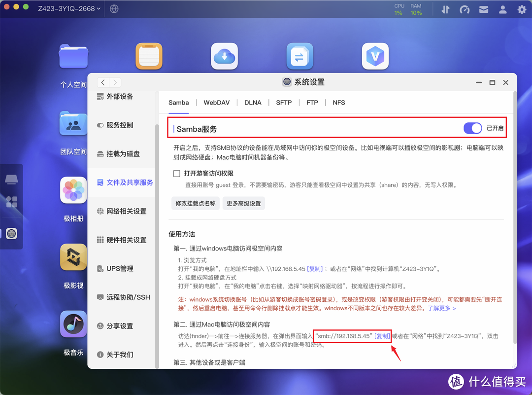Open the file transfer app icon

(x=299, y=56)
